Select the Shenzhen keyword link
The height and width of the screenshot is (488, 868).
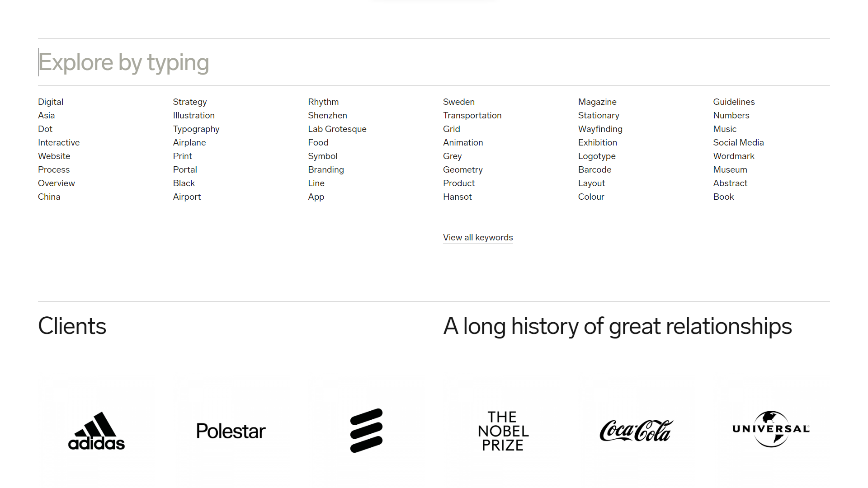(327, 116)
